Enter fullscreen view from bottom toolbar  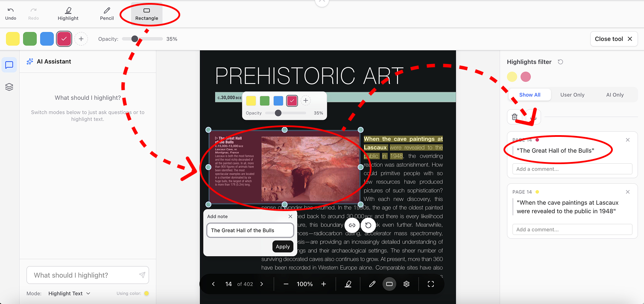pos(431,284)
